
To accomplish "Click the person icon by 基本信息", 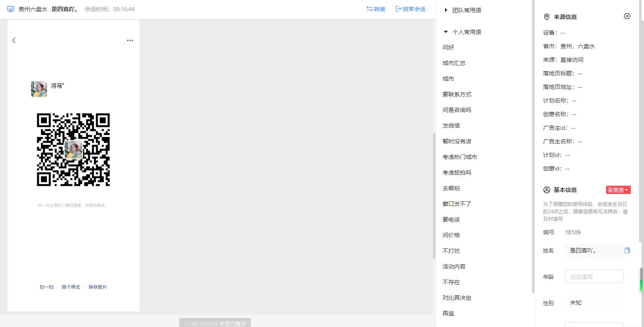I will [x=547, y=190].
